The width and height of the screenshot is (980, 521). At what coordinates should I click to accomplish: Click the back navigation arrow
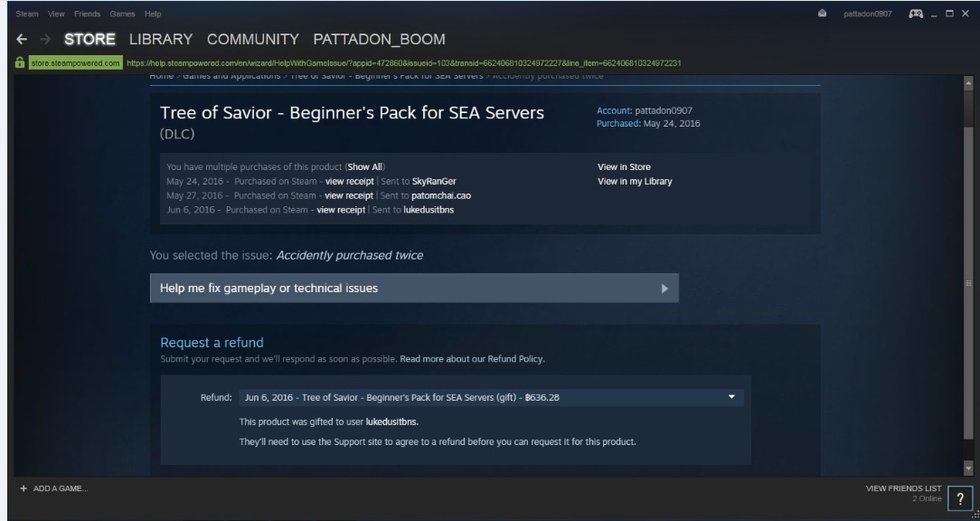click(22, 41)
